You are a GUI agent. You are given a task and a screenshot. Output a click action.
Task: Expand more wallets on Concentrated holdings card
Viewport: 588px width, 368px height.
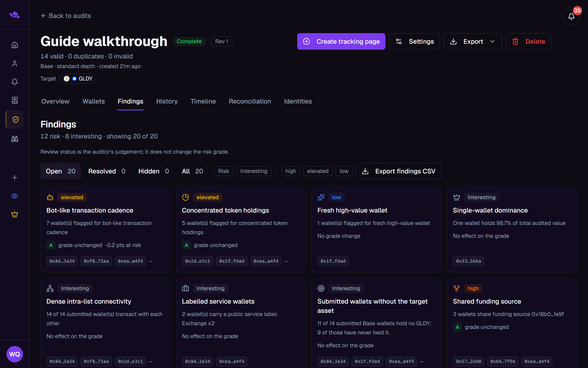coord(286,261)
